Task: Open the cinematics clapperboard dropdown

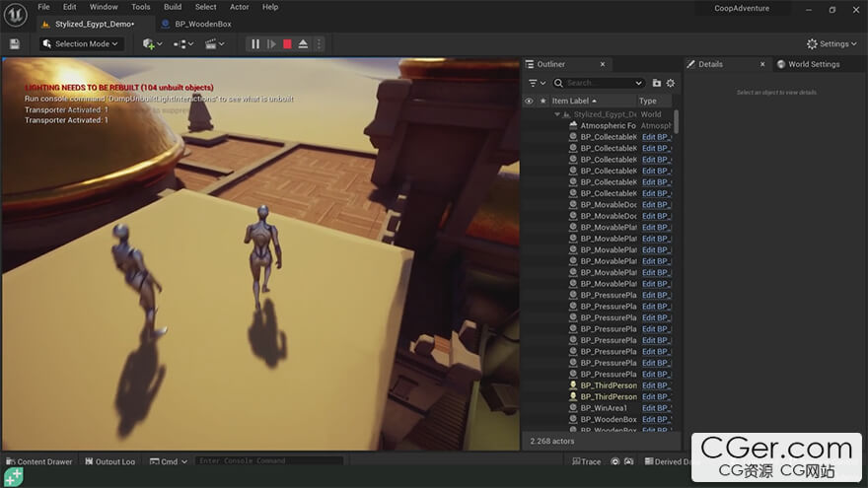Action: (214, 43)
